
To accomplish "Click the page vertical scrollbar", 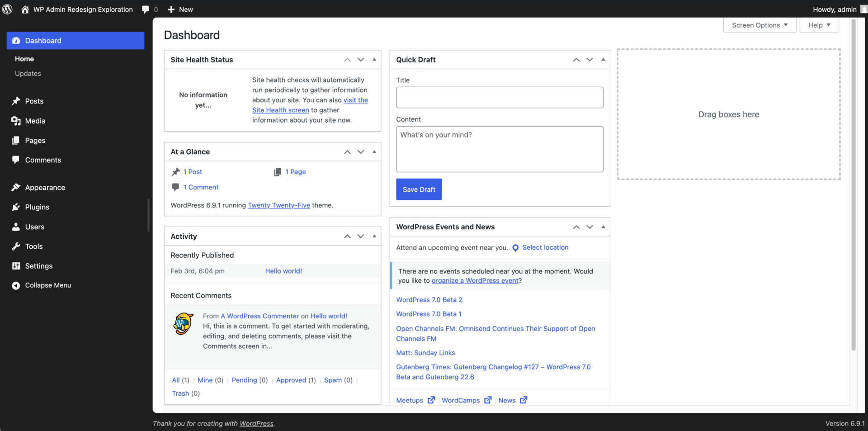I will (x=854, y=181).
